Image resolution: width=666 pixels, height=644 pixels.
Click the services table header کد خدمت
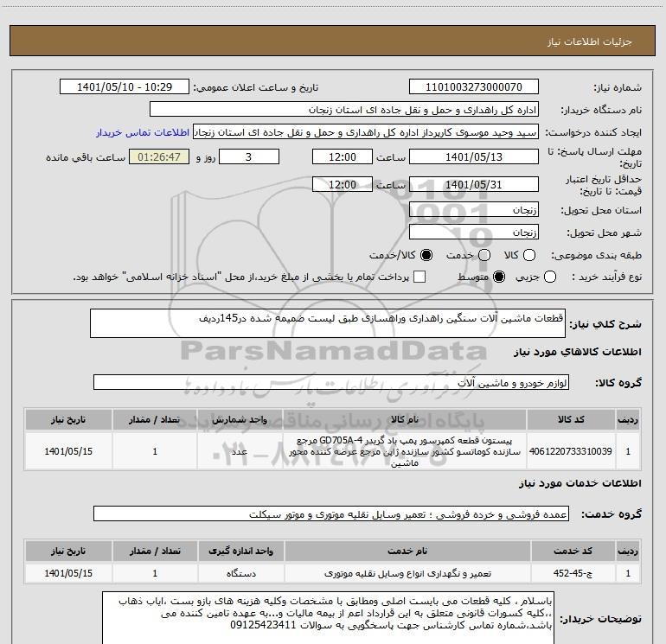click(x=573, y=551)
